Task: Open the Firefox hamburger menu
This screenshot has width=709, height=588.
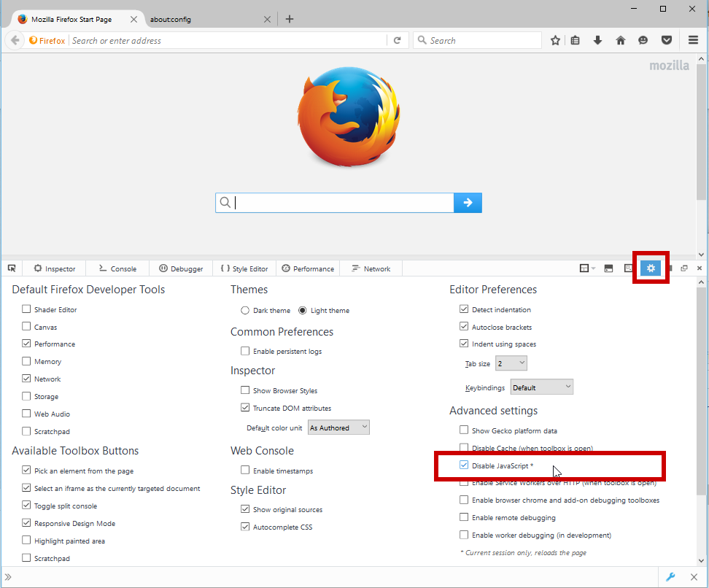Action: click(693, 40)
